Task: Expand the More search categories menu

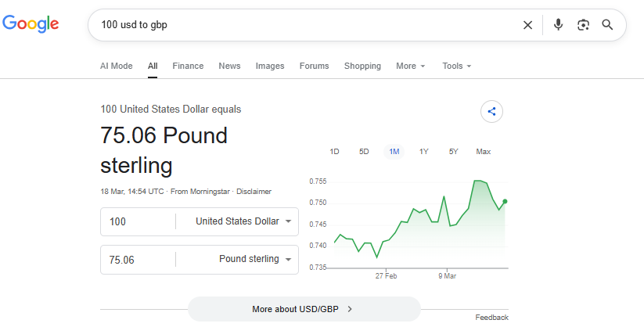Action: [410, 66]
